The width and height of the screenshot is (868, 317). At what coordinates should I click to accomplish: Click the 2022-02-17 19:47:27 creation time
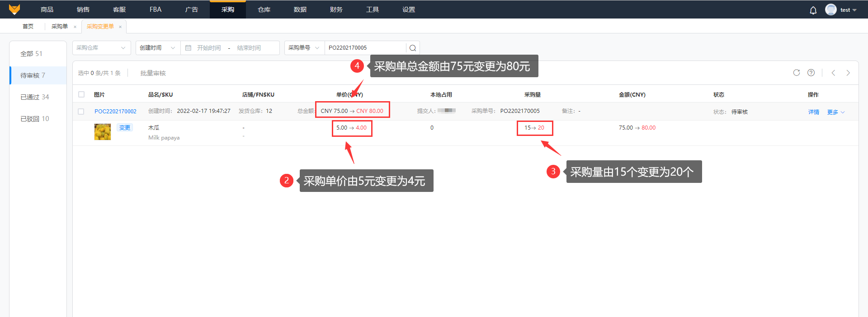pyautogui.click(x=203, y=111)
